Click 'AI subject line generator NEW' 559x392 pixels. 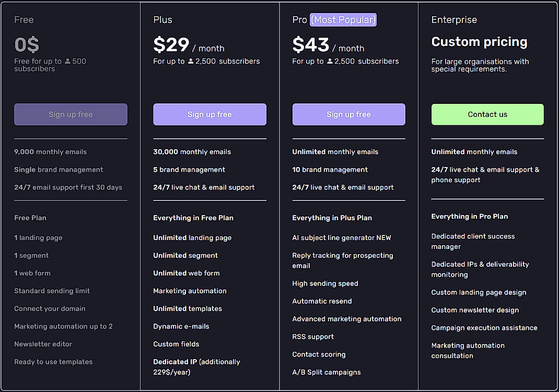click(x=342, y=238)
